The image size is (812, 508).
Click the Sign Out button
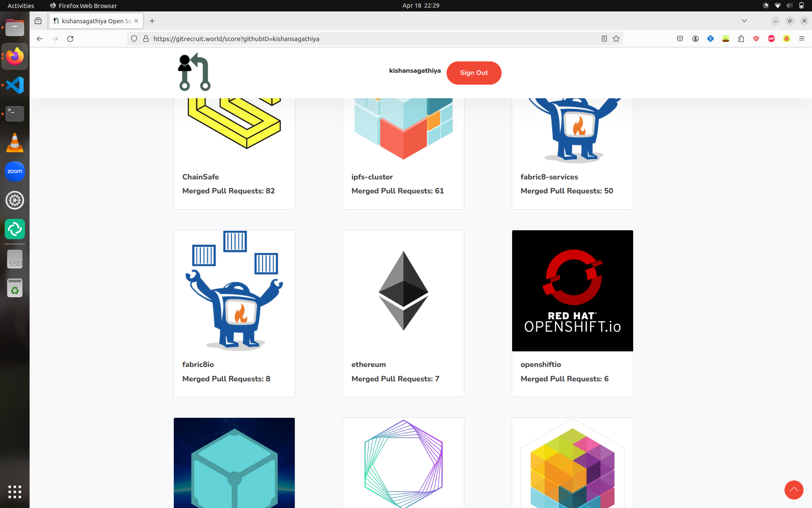(474, 73)
